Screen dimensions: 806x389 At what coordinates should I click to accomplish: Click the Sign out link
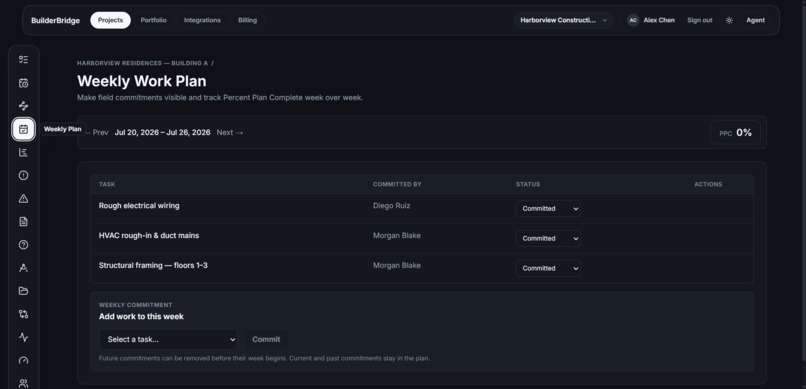point(700,20)
